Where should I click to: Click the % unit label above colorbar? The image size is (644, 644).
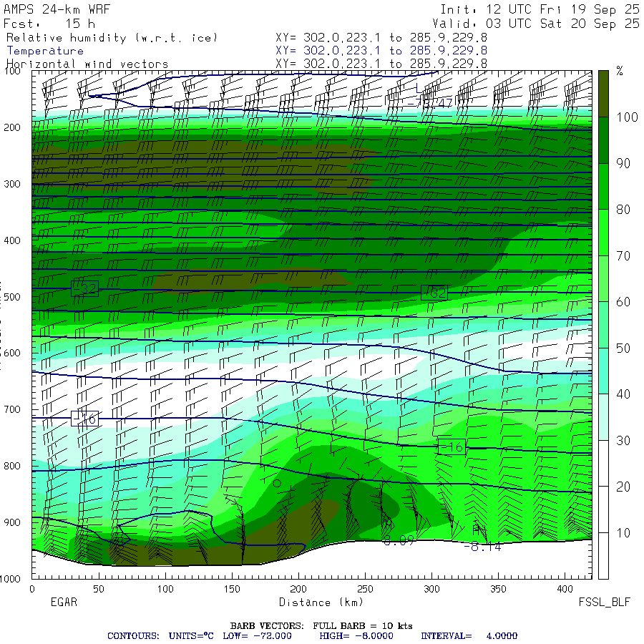(620, 71)
